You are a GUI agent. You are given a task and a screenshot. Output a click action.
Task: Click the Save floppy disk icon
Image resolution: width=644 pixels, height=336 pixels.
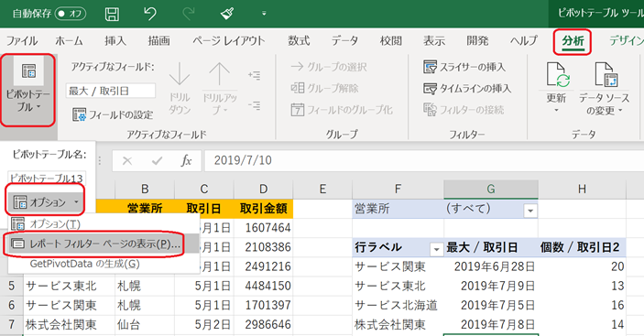click(x=112, y=14)
